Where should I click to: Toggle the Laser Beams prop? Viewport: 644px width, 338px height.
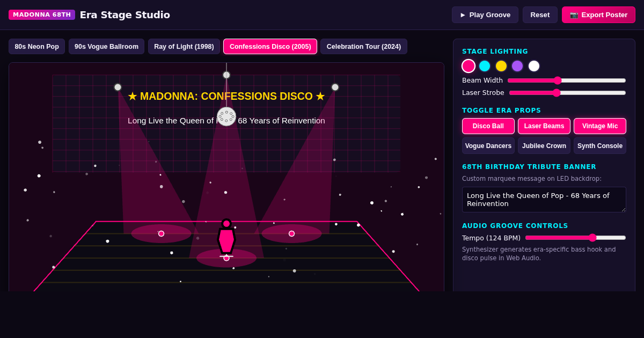(x=544, y=126)
